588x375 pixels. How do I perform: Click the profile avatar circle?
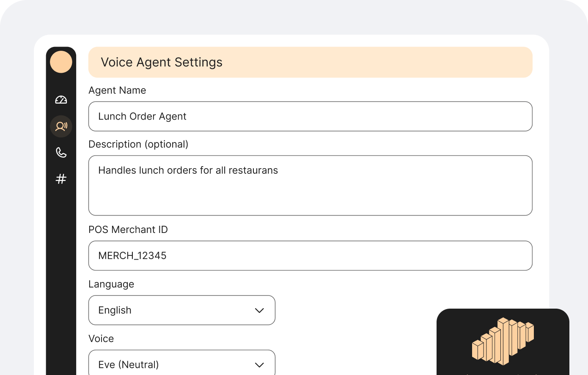61,62
